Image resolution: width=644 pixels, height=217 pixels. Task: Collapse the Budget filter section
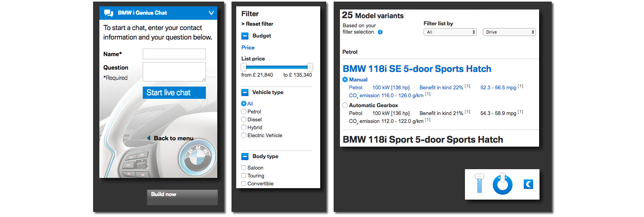(x=245, y=36)
